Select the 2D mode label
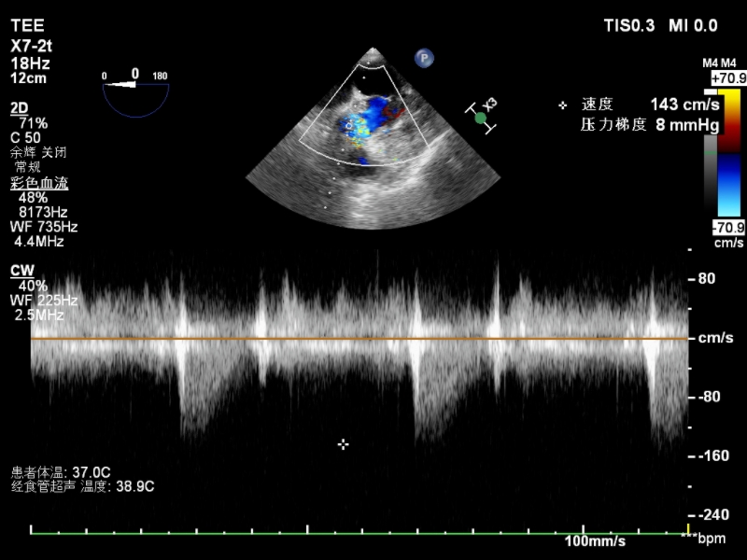Image resolution: width=747 pixels, height=560 pixels. [x=19, y=107]
